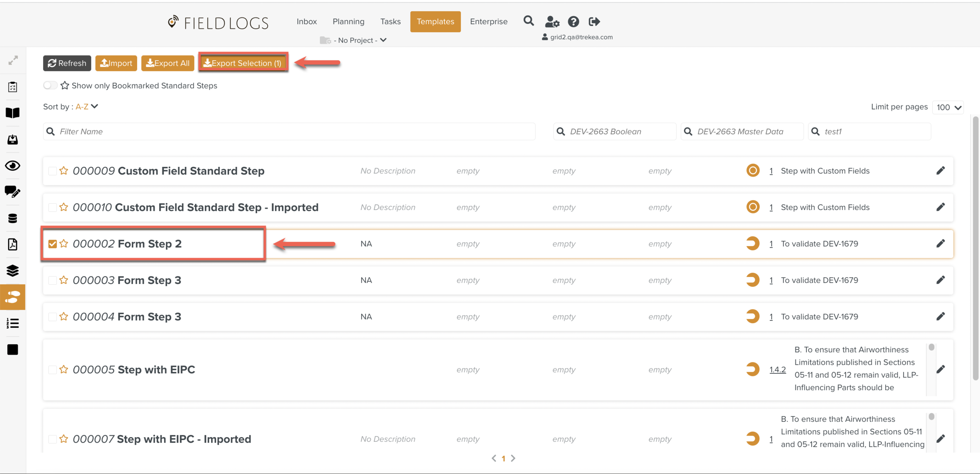Image resolution: width=980 pixels, height=474 pixels.
Task: Check the box for 000005 Step with EIPC
Action: pos(52,369)
